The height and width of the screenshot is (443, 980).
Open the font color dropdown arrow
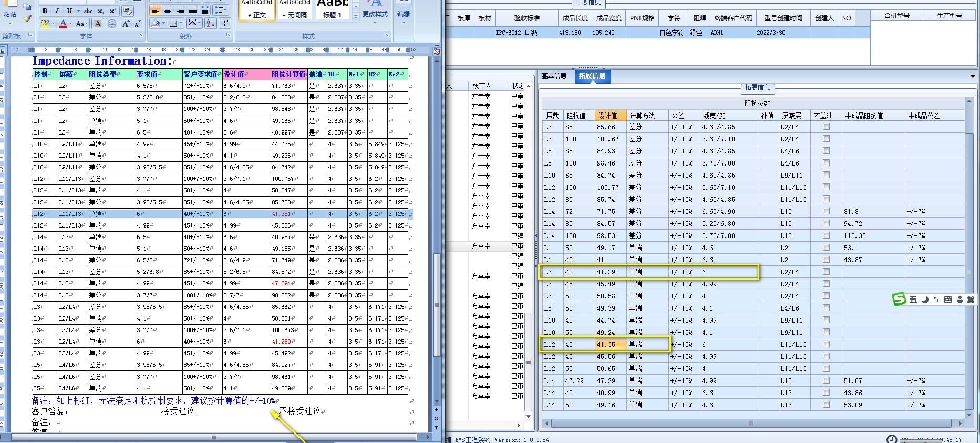coord(71,24)
